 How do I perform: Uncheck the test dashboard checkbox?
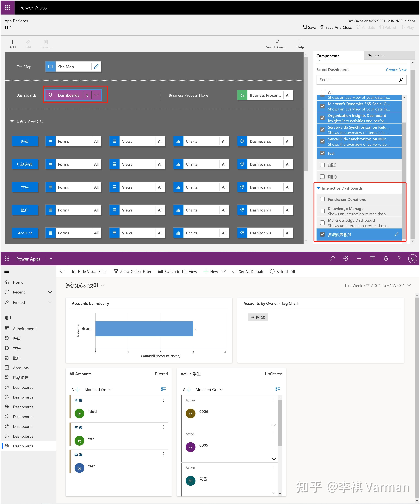[322, 153]
